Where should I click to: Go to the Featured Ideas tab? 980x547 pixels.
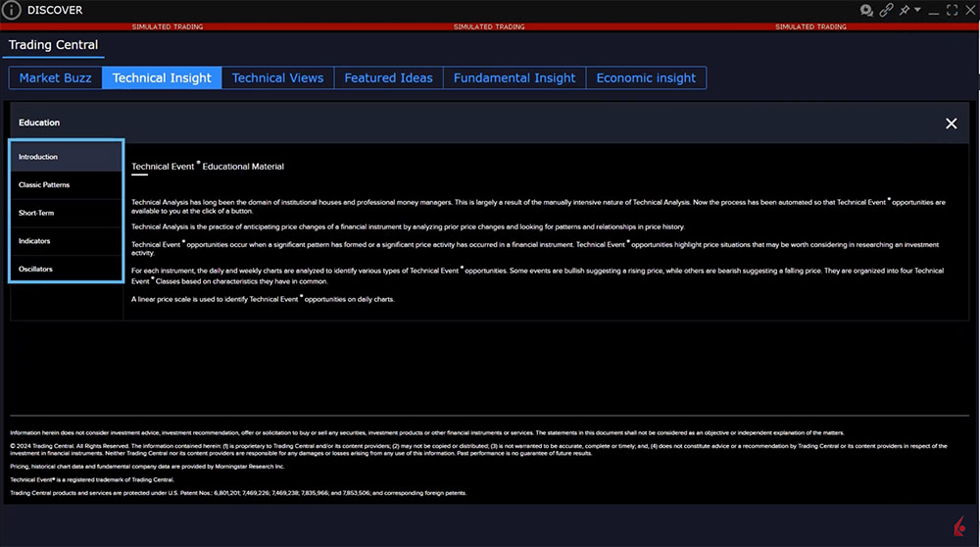[x=388, y=78]
